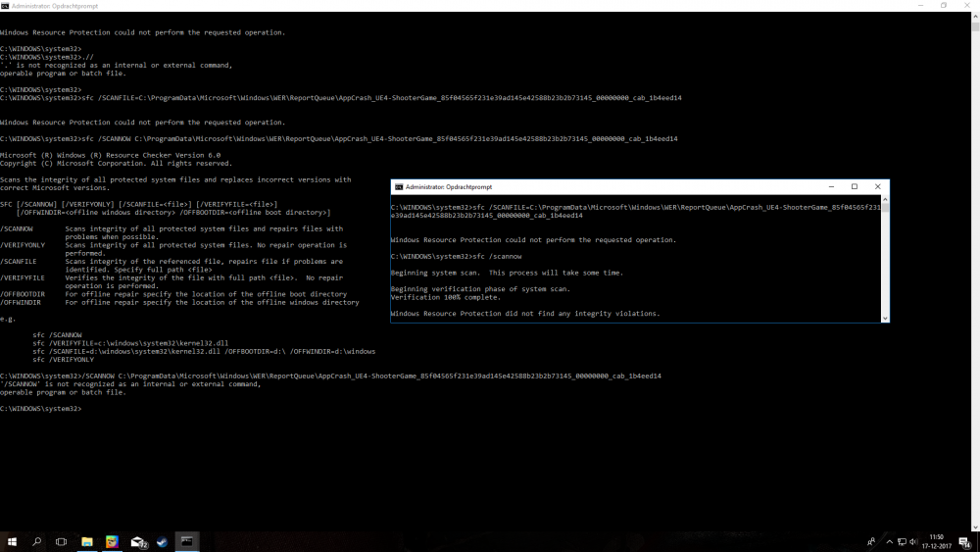Click the small window title 'Administrator: Opdrachtprompt'
The width and height of the screenshot is (980, 552).
[448, 187]
